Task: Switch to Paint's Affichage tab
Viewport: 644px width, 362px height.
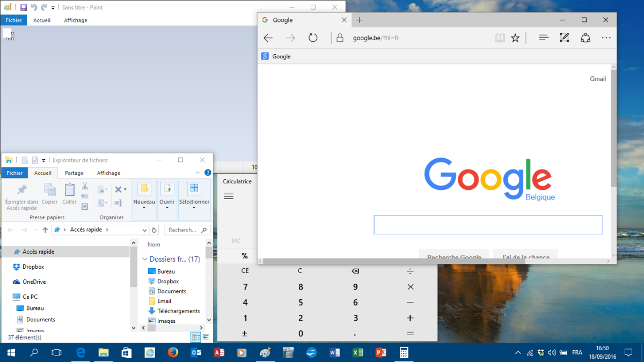Action: [x=76, y=20]
